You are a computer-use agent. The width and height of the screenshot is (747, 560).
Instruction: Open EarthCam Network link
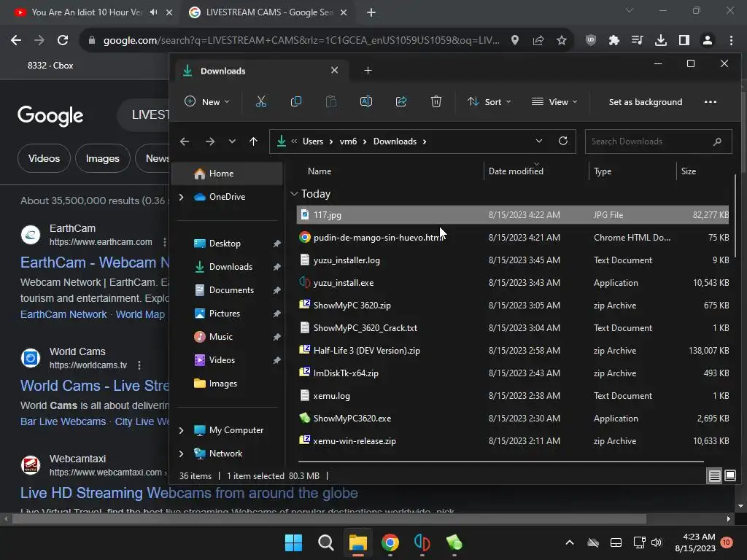(x=63, y=314)
